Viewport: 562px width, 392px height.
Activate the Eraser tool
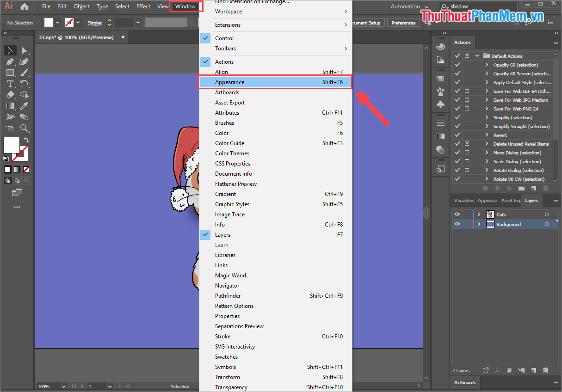[9, 94]
